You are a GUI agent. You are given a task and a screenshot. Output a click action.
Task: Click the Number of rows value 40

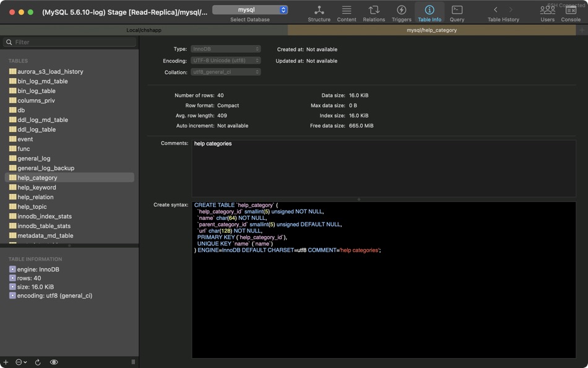220,95
